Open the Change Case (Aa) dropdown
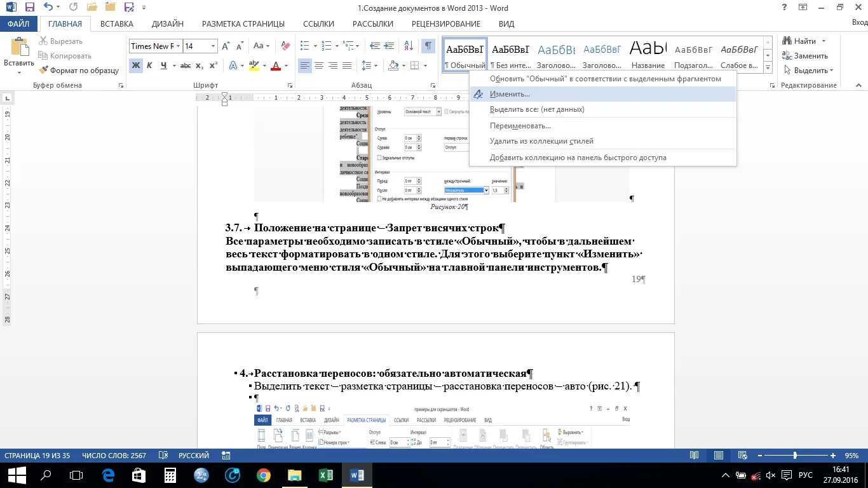 pos(262,46)
